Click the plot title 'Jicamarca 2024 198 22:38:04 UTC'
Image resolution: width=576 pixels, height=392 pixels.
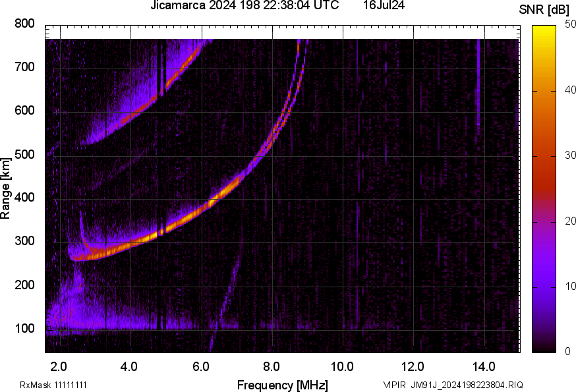[x=245, y=5]
